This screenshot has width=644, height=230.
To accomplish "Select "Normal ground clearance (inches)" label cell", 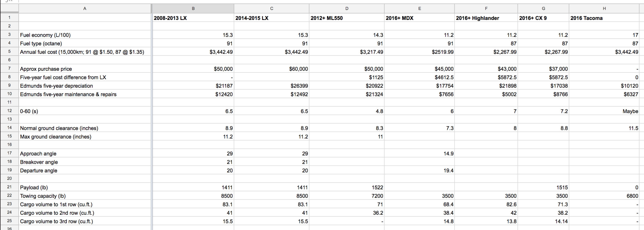I will tap(85, 128).
